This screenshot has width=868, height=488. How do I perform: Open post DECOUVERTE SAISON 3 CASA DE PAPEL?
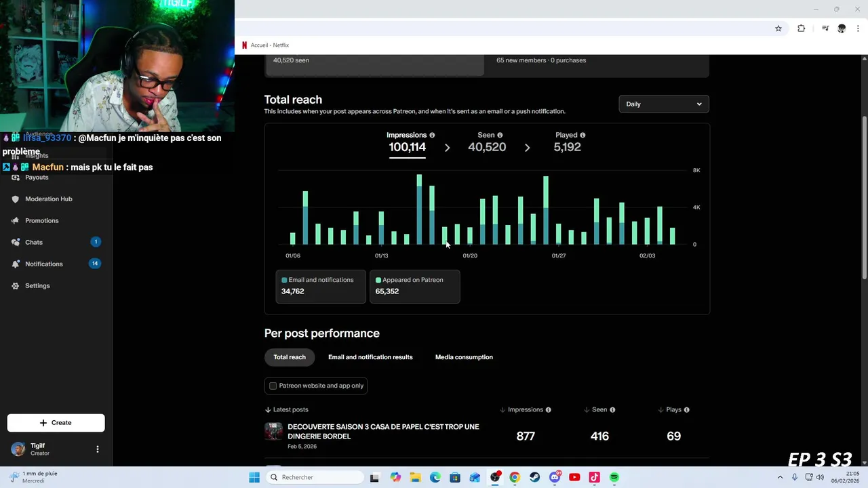pyautogui.click(x=383, y=432)
